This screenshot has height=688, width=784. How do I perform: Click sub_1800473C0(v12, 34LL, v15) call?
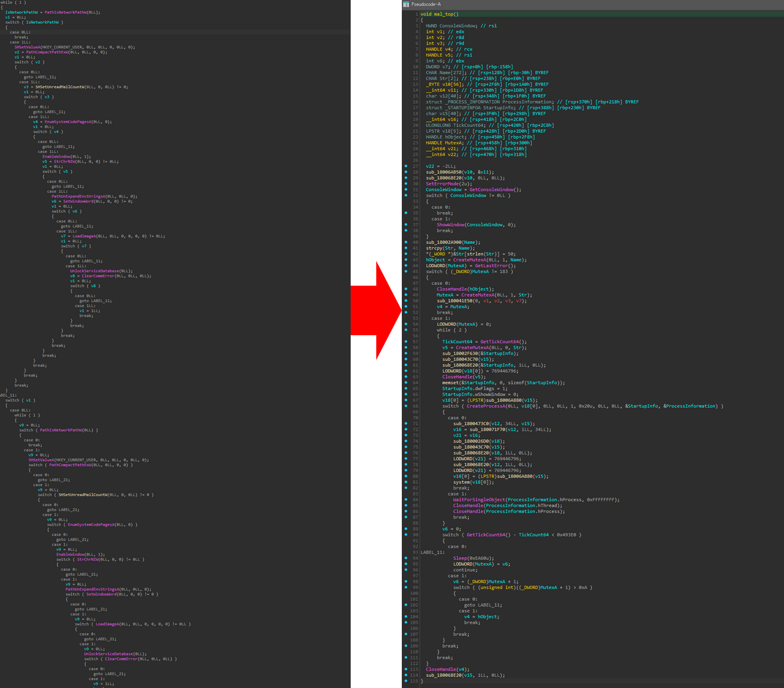click(x=494, y=424)
